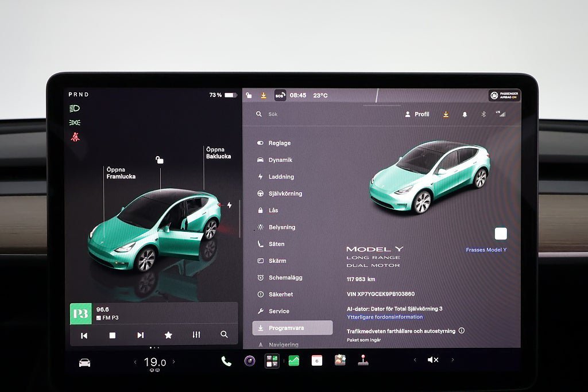Open the partially visible Navigering entry

278,344
